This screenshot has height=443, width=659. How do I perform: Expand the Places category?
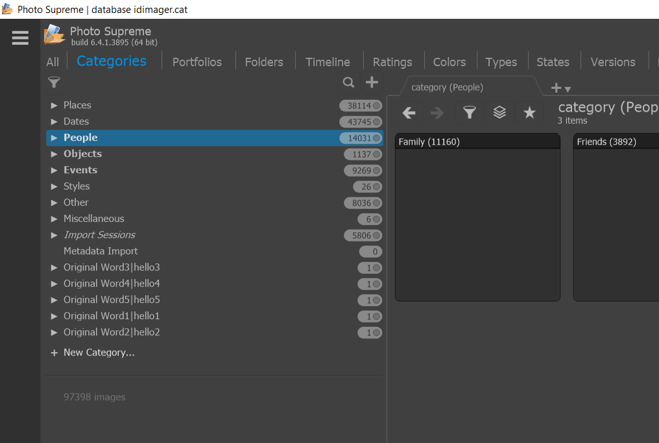pos(54,105)
